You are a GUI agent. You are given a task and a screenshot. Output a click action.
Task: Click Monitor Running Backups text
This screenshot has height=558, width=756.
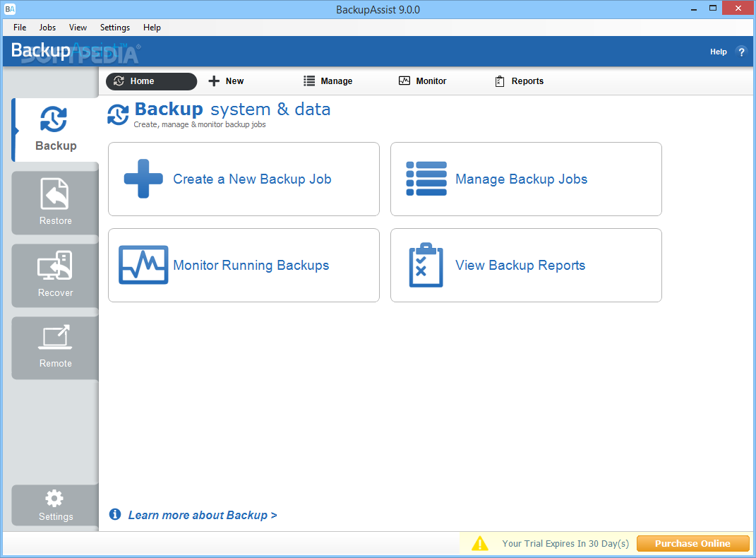pyautogui.click(x=251, y=265)
